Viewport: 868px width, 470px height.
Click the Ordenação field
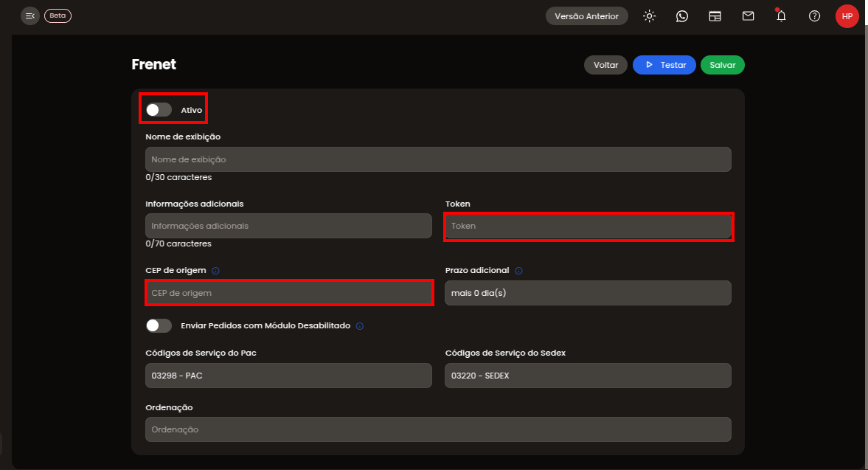click(x=438, y=429)
